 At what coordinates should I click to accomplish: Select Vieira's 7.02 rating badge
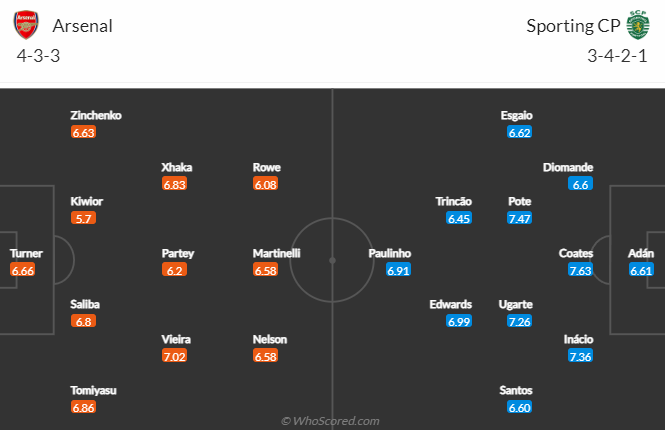(174, 356)
